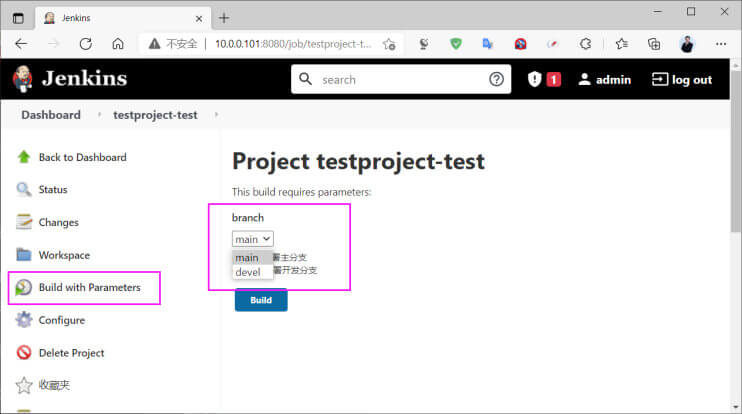Click the add-to-favorites star in the address bar
The width and height of the screenshot is (742, 414).
(x=389, y=44)
